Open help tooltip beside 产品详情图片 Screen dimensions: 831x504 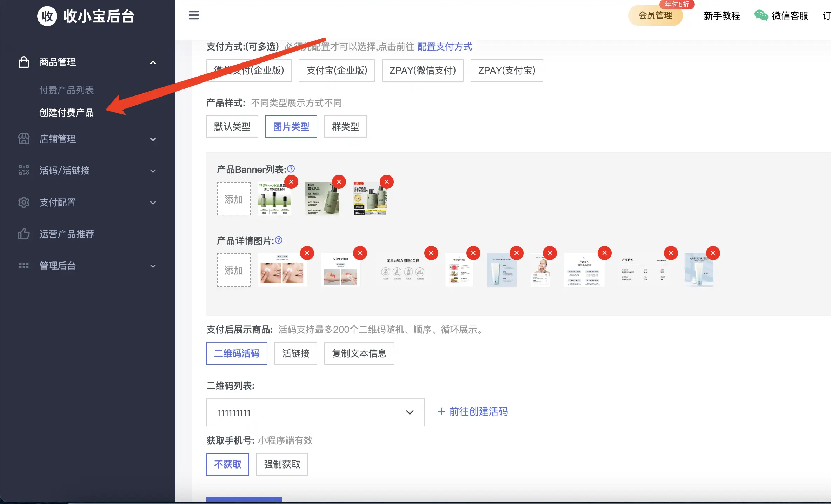278,240
